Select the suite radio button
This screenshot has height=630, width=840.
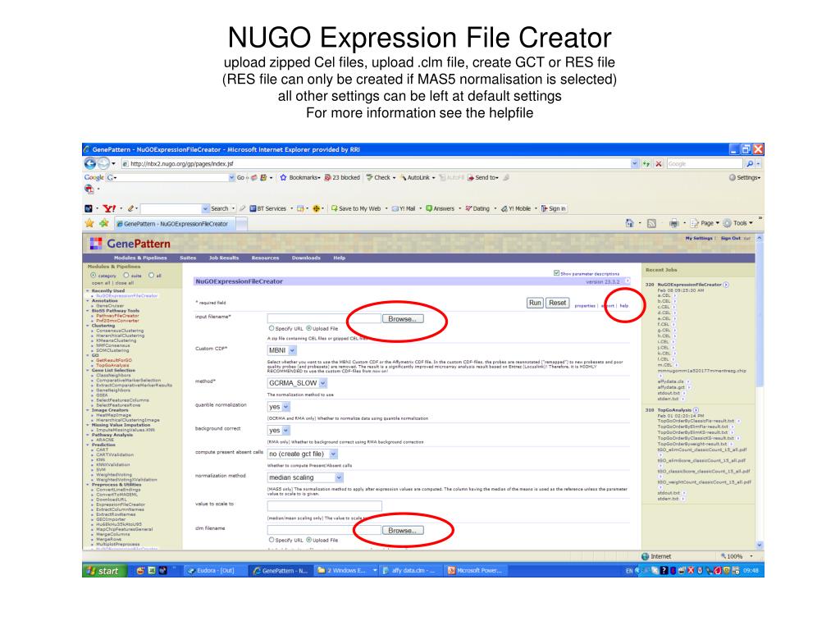[x=126, y=276]
